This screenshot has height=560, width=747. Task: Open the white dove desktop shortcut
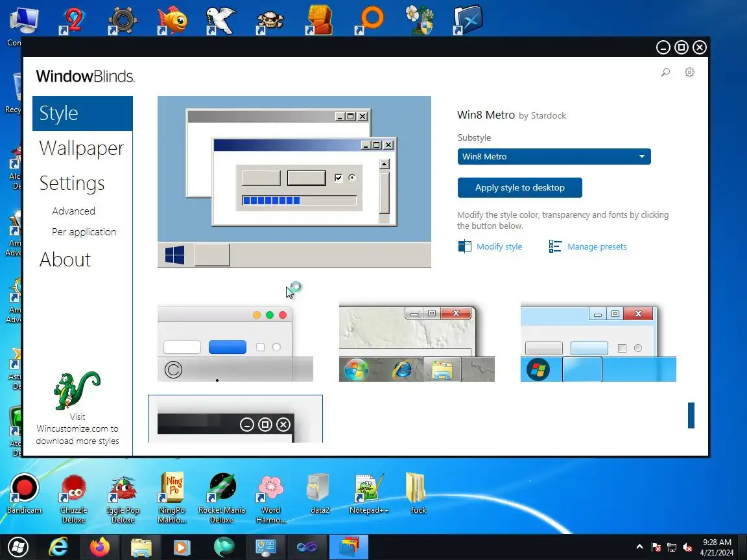(x=221, y=20)
